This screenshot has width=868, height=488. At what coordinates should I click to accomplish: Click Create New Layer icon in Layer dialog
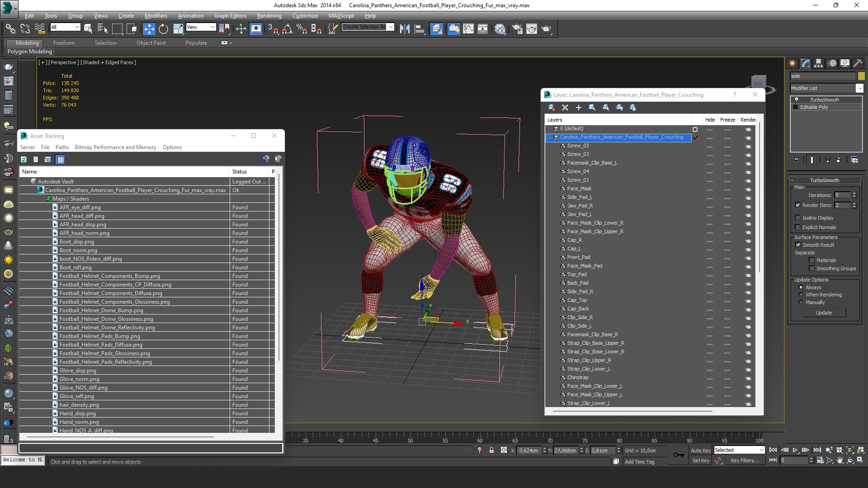[552, 108]
